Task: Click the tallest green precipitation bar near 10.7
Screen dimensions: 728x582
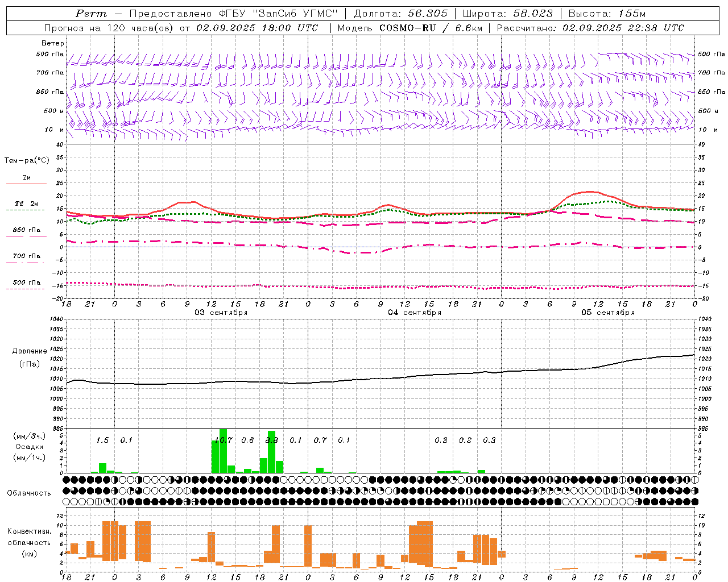Action: [223, 451]
